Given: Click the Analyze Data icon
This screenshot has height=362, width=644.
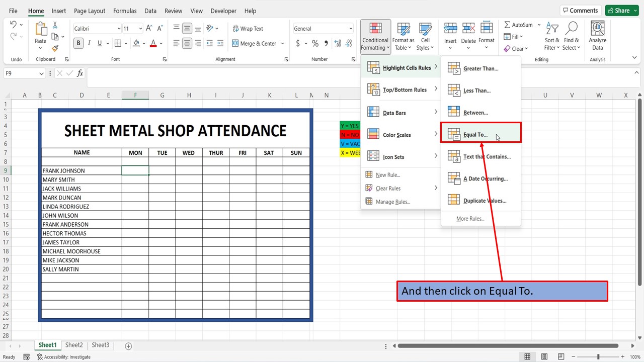Looking at the screenshot, I should 597,36.
